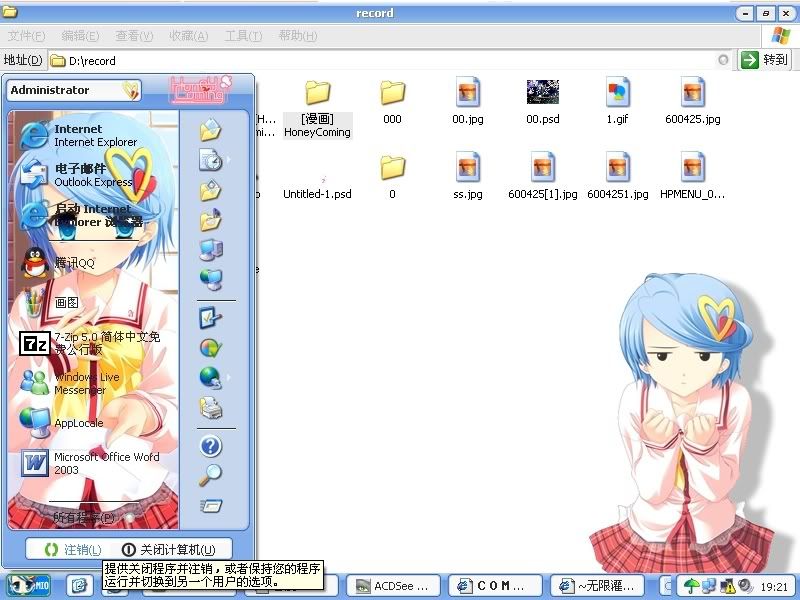Launch 腾讯QQ from Start menu
The image size is (800, 600).
click(59, 262)
